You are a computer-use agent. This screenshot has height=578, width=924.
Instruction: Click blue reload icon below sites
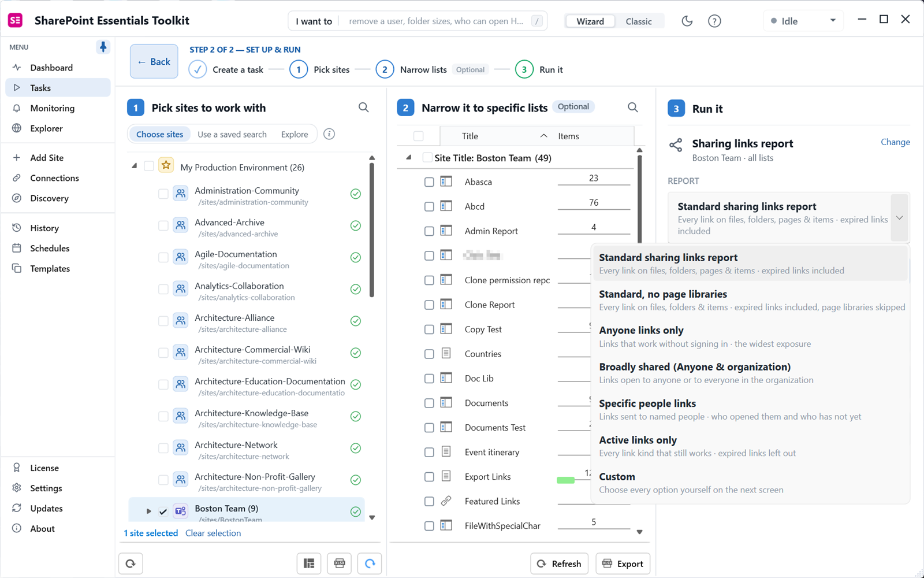coord(370,564)
